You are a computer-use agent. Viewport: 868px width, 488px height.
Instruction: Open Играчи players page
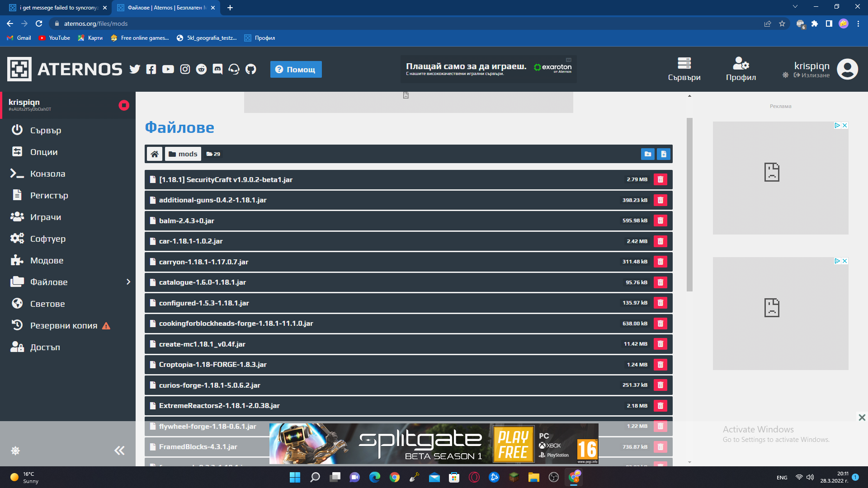click(68, 217)
